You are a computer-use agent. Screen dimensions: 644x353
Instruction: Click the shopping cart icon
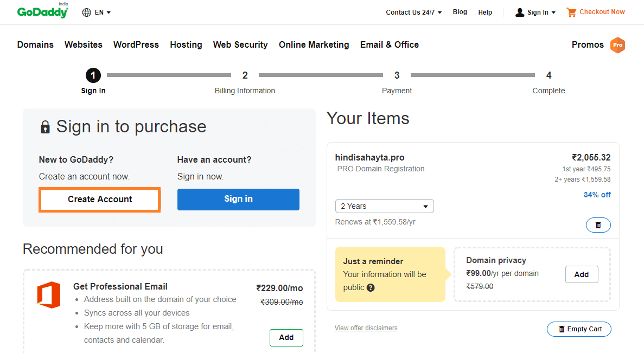pos(571,12)
